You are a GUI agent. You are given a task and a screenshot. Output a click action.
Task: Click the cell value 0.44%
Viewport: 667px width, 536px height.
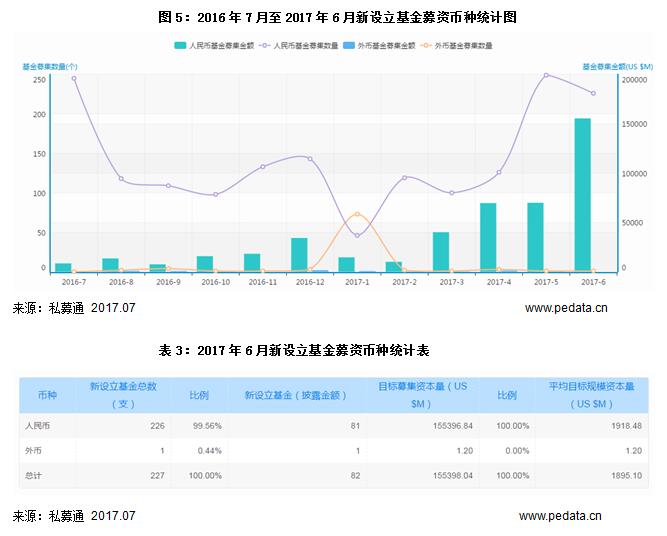coord(210,450)
